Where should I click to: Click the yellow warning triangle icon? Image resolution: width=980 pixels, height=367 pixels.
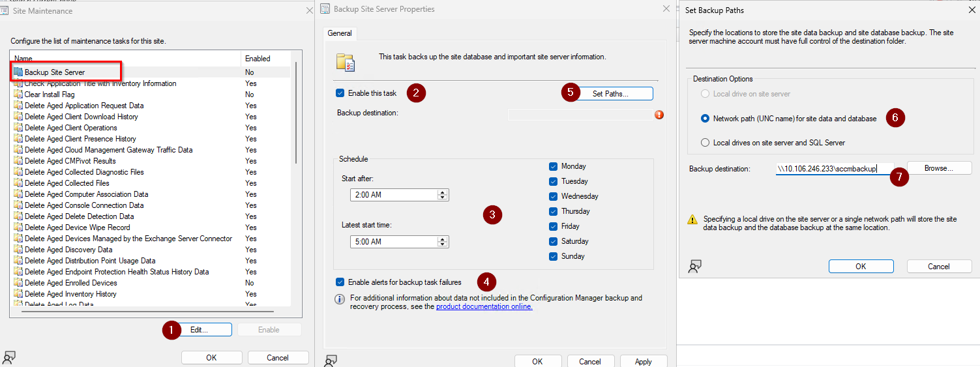(x=693, y=220)
